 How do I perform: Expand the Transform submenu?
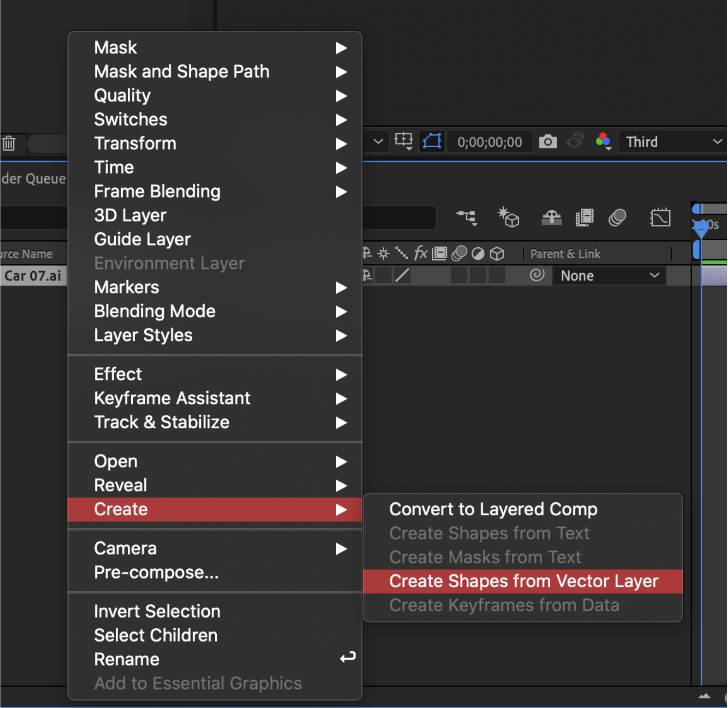[x=215, y=144]
